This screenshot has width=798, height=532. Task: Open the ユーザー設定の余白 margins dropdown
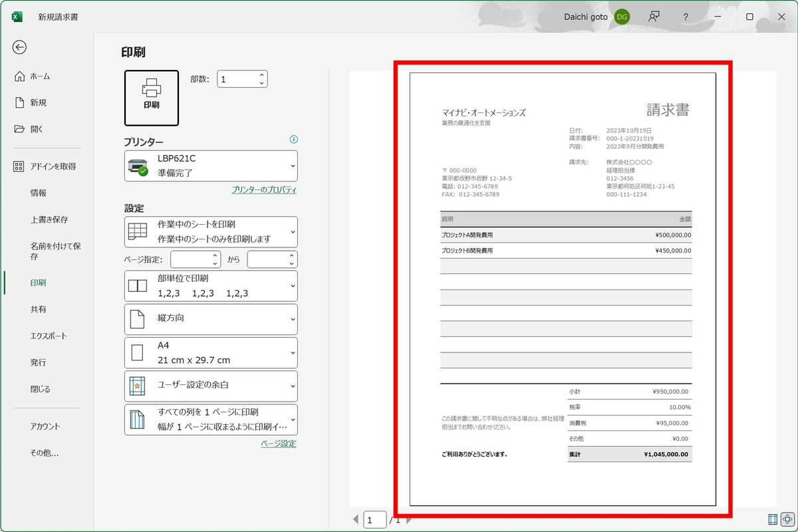211,386
